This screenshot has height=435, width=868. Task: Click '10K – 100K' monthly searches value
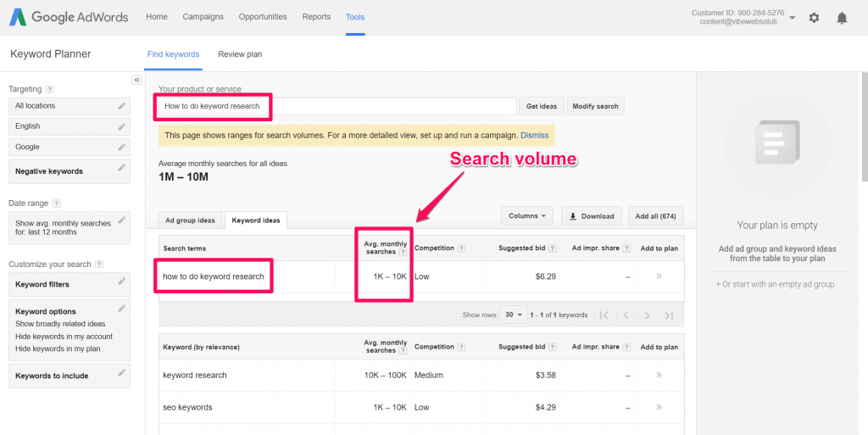tap(386, 376)
